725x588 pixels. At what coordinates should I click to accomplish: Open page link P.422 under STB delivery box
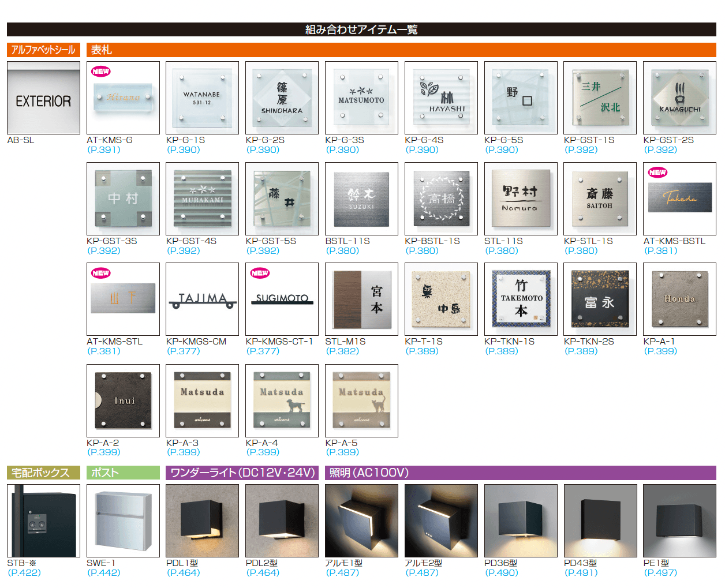[24, 573]
